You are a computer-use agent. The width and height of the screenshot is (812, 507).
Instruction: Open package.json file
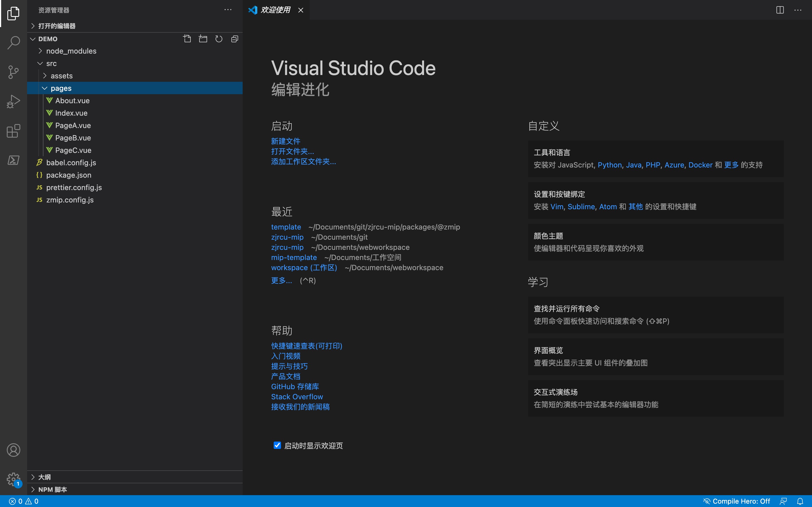coord(135,175)
